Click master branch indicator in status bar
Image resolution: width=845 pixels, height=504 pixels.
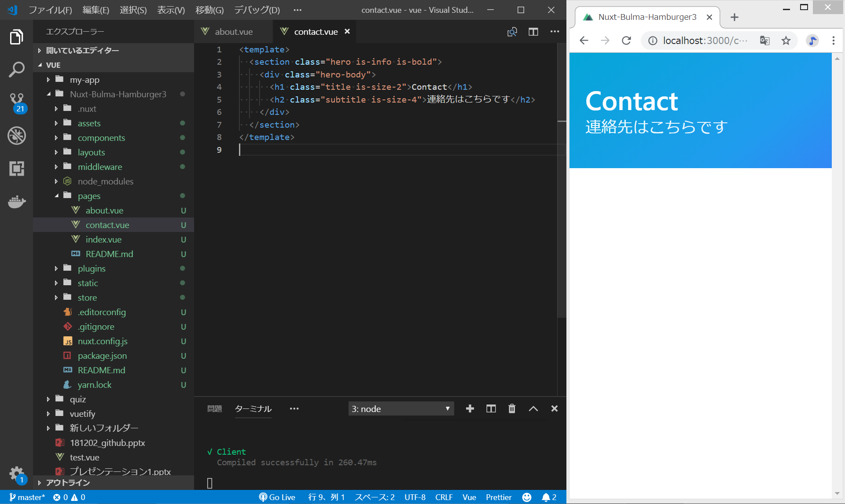point(27,497)
